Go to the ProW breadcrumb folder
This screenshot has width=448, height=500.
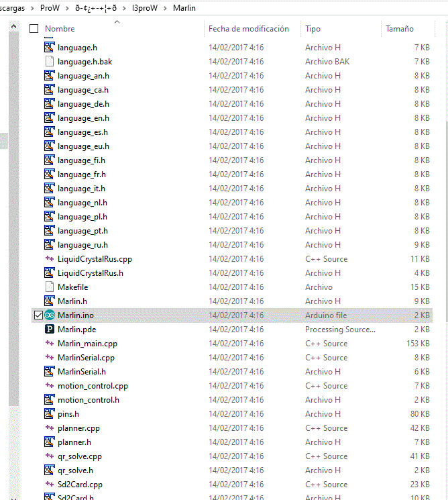coord(50,8)
